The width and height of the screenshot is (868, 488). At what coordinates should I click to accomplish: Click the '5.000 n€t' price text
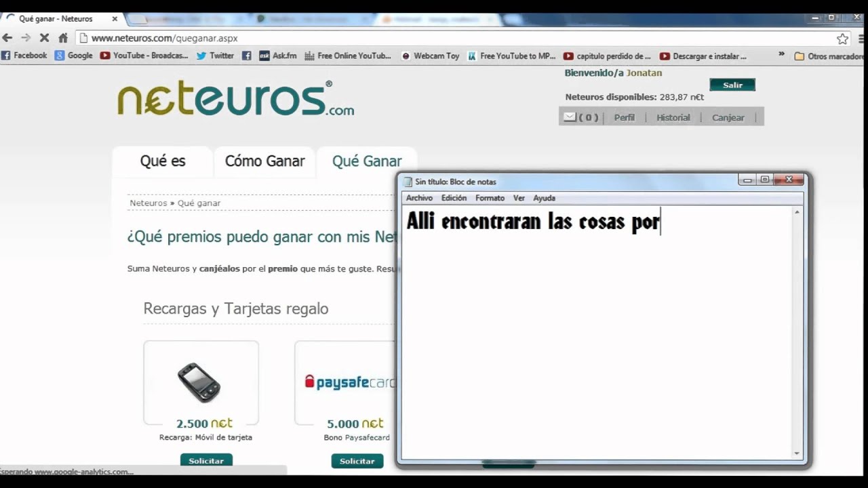pos(355,423)
